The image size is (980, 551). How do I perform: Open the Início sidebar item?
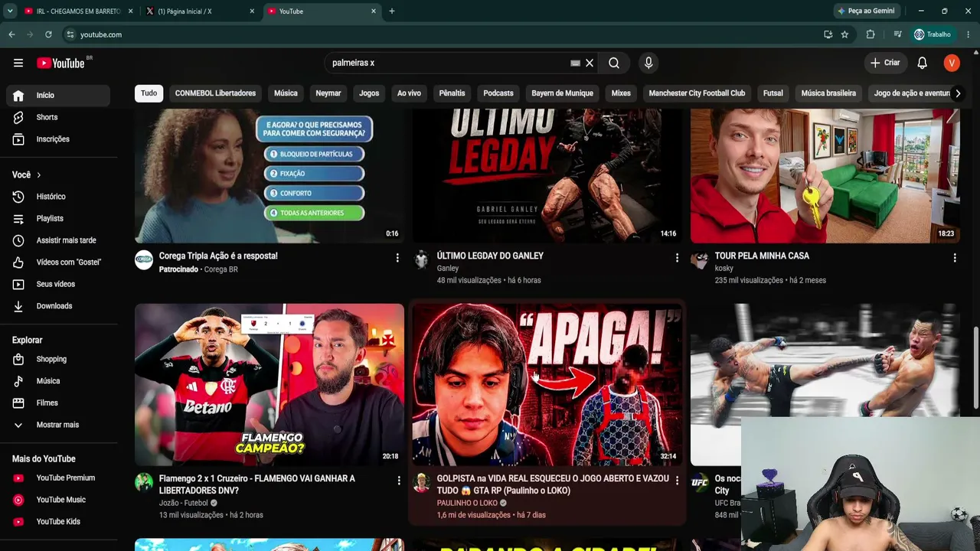coord(58,96)
